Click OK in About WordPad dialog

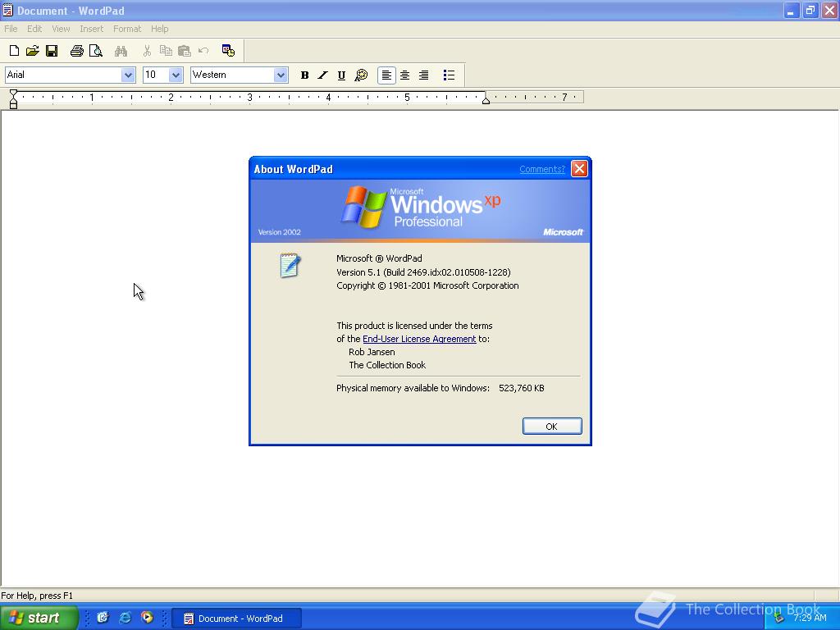click(552, 427)
